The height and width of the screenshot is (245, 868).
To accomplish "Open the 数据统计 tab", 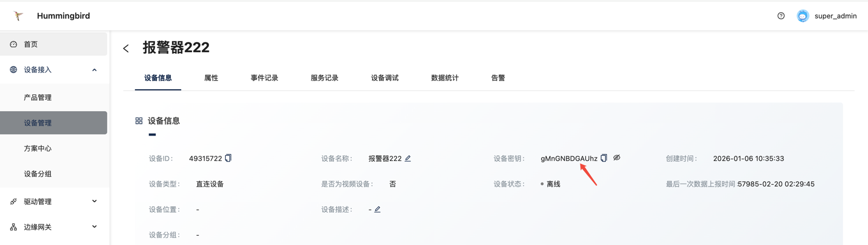I will pyautogui.click(x=445, y=78).
